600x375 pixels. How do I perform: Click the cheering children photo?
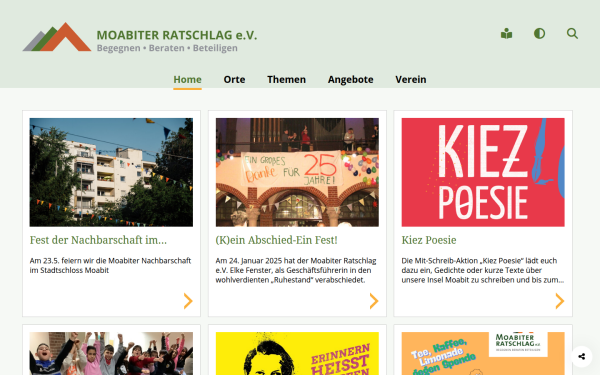click(111, 354)
